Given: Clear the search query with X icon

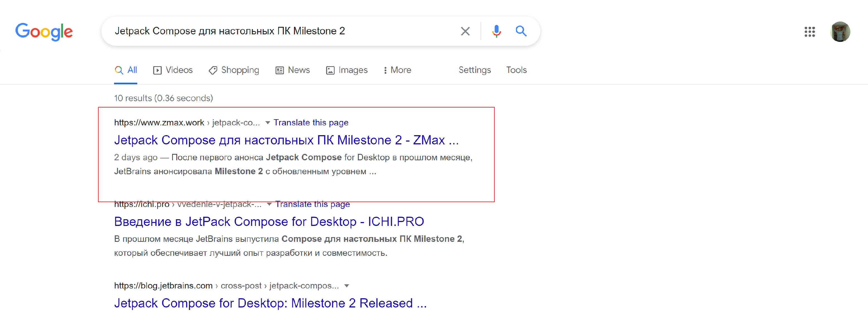Looking at the screenshot, I should click(x=465, y=31).
